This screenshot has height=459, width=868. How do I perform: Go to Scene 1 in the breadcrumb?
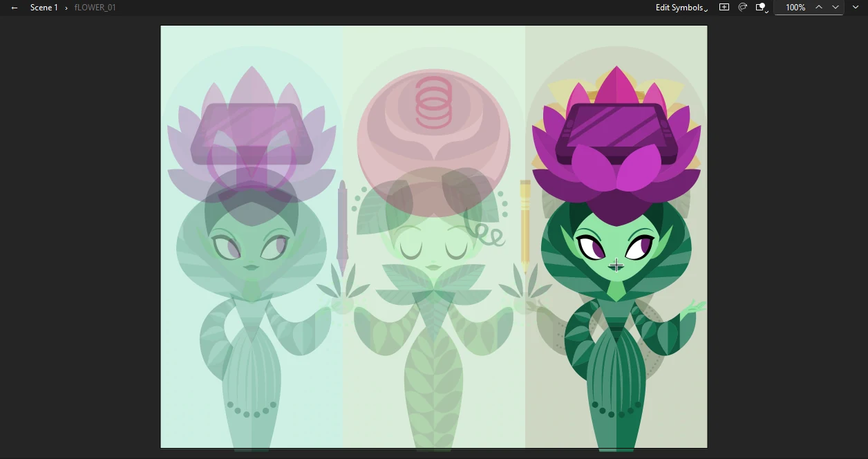coord(44,8)
